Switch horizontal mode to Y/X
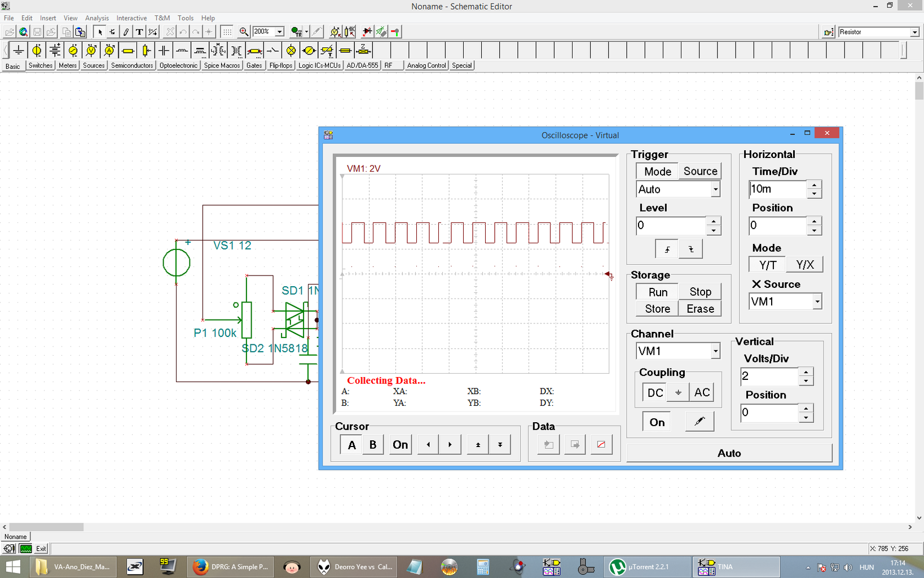The image size is (924, 578). [x=804, y=265]
